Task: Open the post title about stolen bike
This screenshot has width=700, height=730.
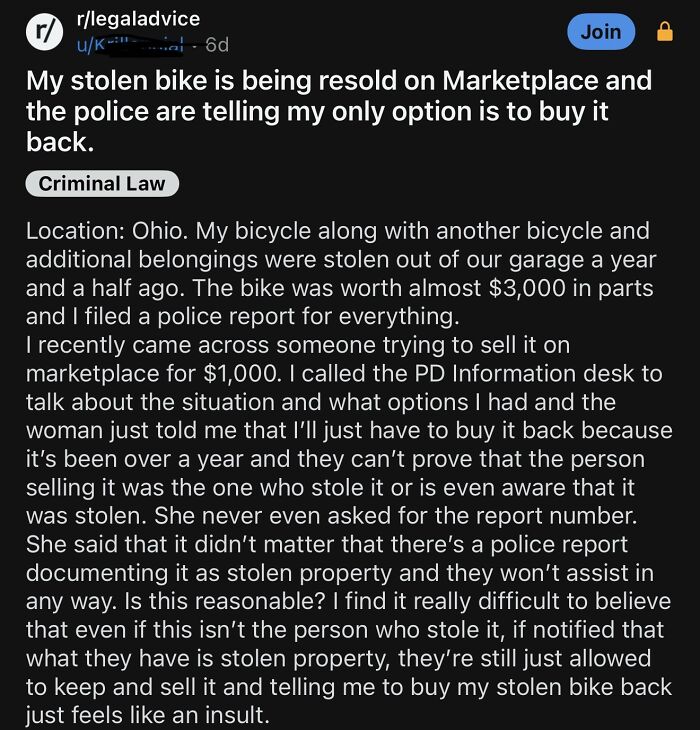Action: pos(339,111)
